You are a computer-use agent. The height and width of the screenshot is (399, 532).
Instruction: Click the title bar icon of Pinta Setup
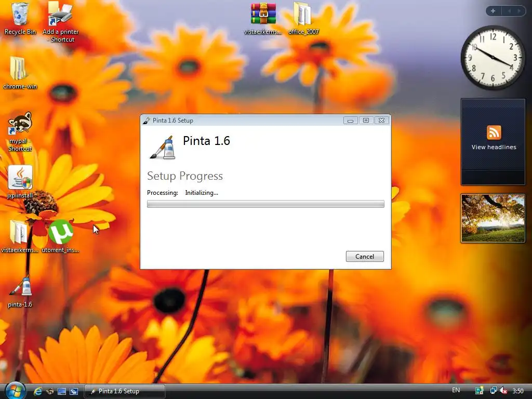pos(147,121)
